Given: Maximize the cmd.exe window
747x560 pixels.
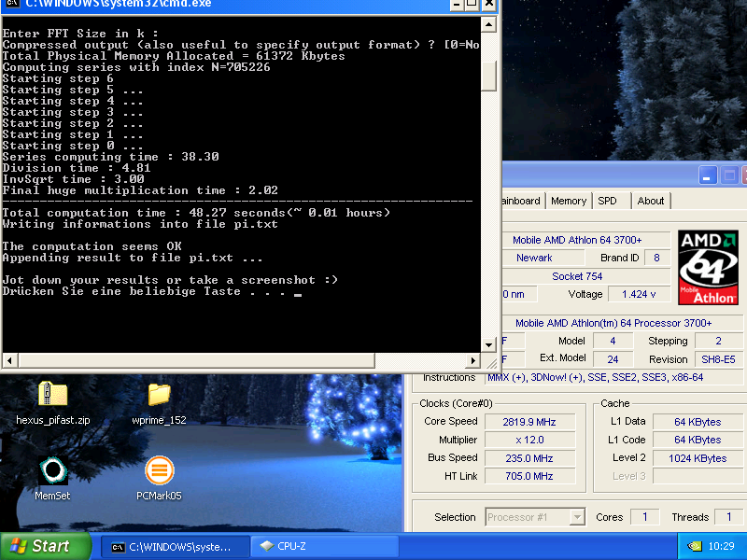Looking at the screenshot, I should pyautogui.click(x=472, y=4).
